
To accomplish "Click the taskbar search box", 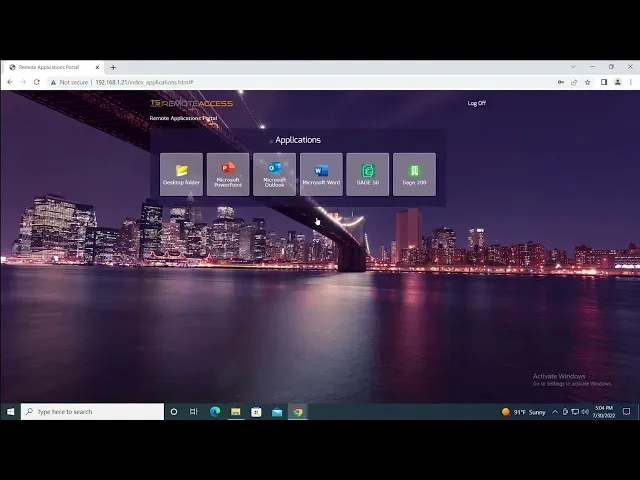I will click(92, 411).
